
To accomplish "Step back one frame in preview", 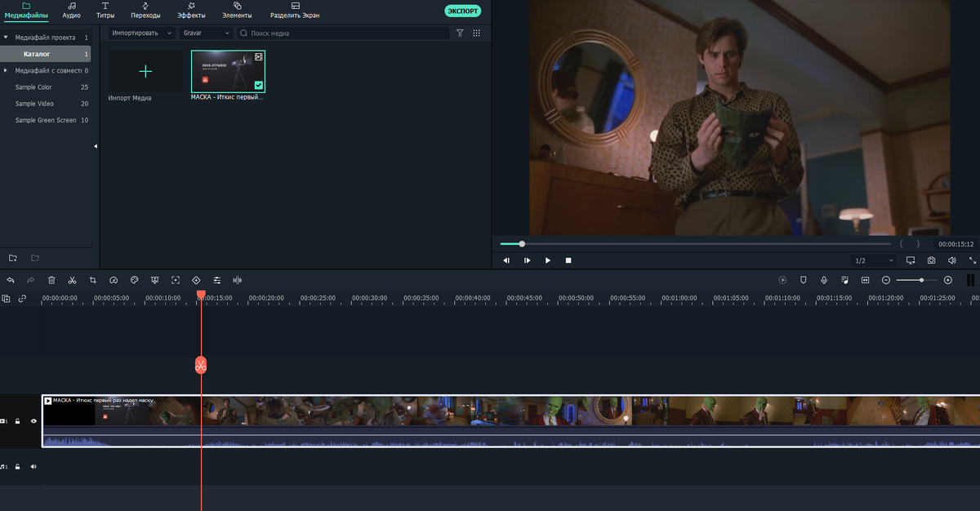I will click(x=506, y=260).
